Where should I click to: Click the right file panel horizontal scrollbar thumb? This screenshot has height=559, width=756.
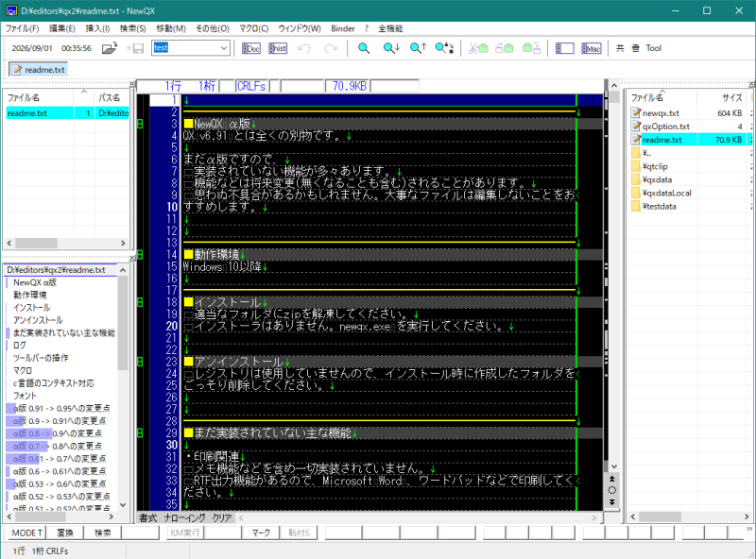(660, 517)
